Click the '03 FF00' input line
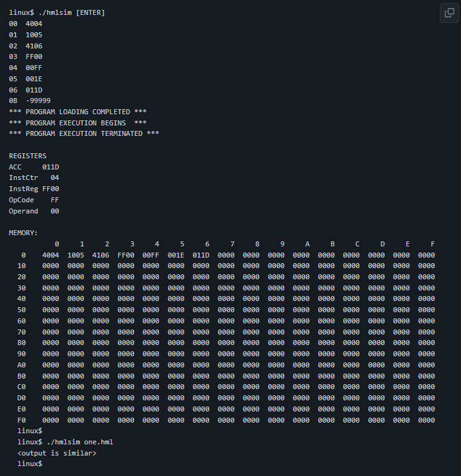 [x=25, y=56]
